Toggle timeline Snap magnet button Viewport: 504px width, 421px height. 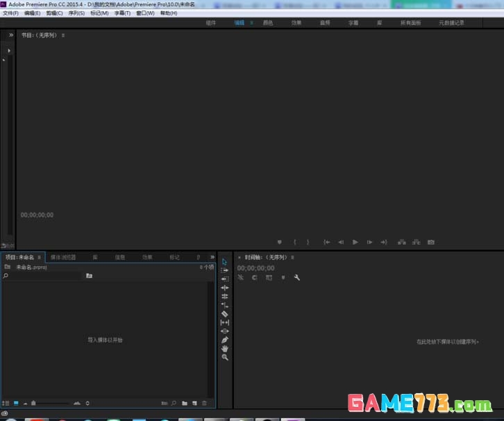point(255,277)
